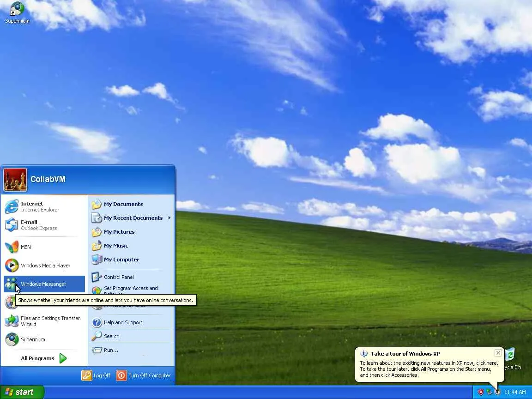Screen dimensions: 532x399
Task: Open E-mail Outlook Express entry
Action: (x=44, y=225)
